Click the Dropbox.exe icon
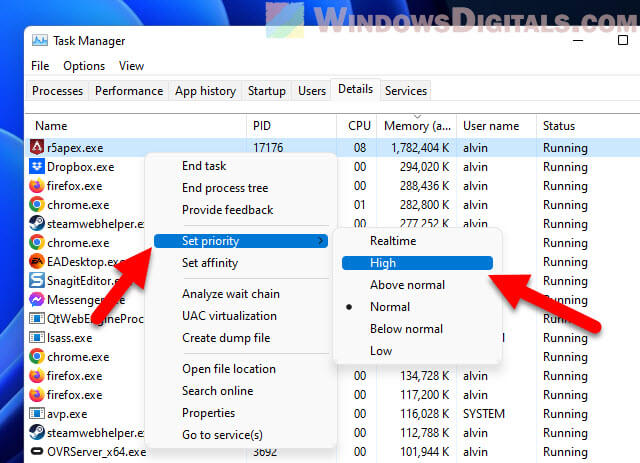This screenshot has height=463, width=640. coord(37,167)
